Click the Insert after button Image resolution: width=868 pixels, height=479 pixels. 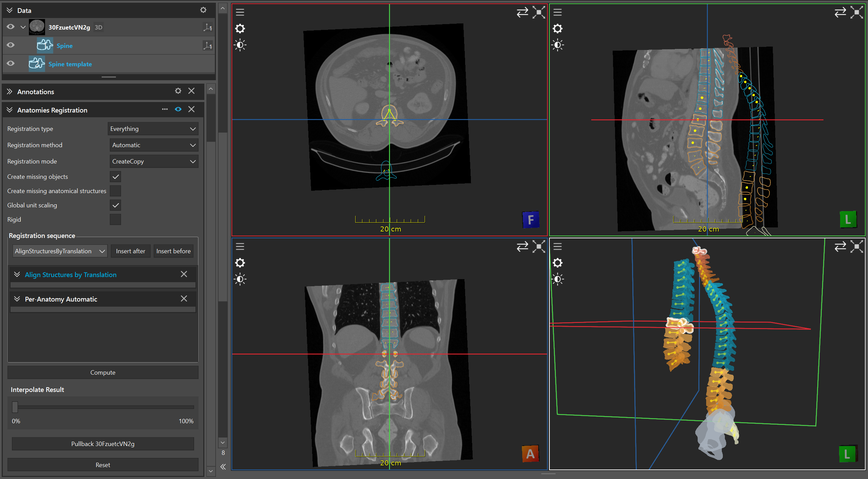(x=131, y=251)
